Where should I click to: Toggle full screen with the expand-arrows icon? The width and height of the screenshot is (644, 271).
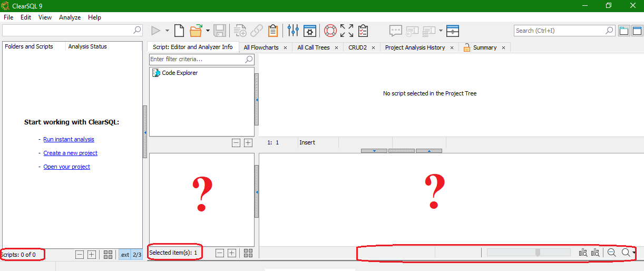click(x=347, y=31)
